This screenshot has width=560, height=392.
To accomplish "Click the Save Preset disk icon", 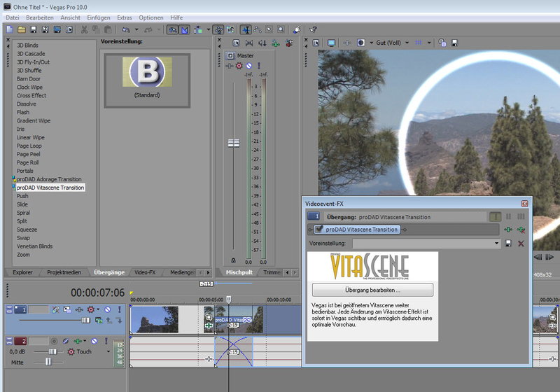I will [x=508, y=244].
